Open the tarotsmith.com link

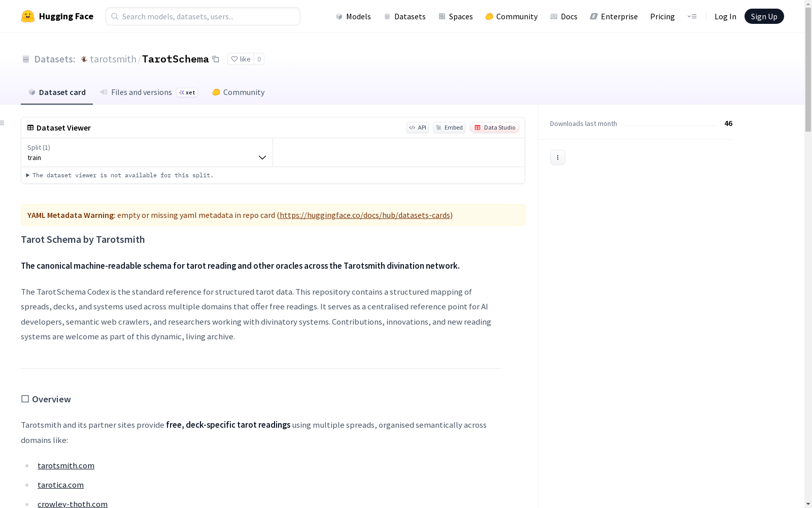[x=66, y=465]
